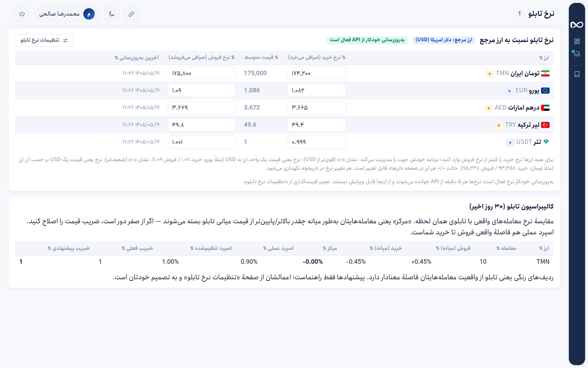Open the book icon in the sidebar

577,74
